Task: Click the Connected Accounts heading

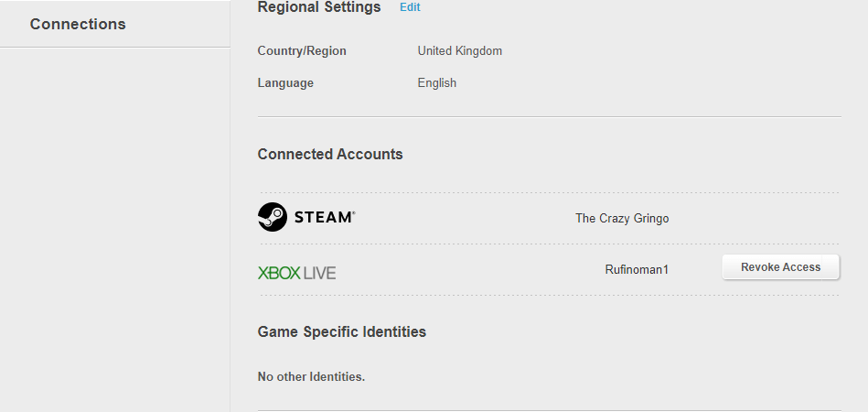Action: click(330, 154)
